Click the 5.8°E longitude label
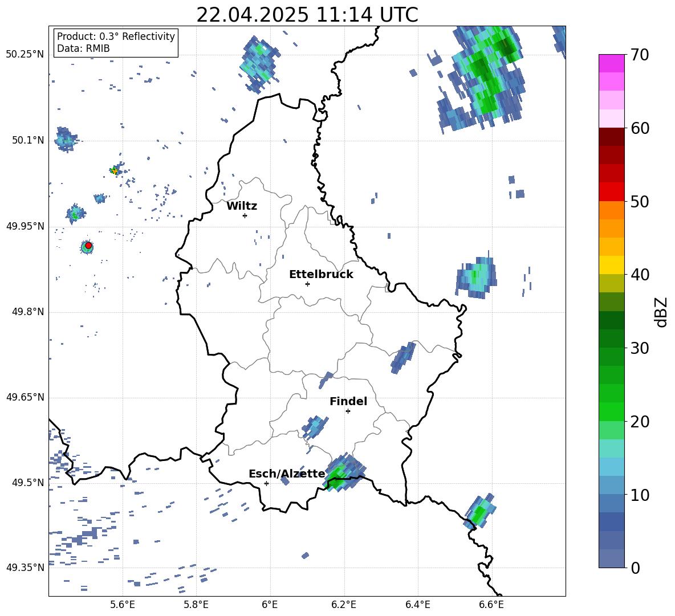The width and height of the screenshot is (675, 616). pos(196,605)
